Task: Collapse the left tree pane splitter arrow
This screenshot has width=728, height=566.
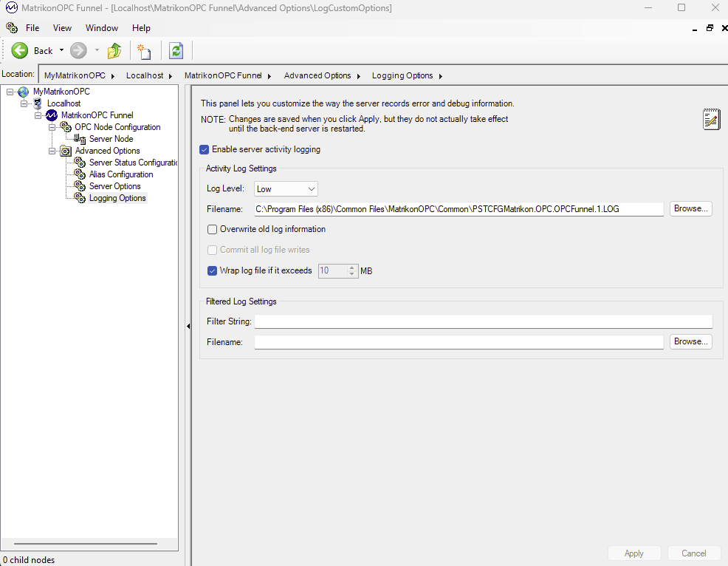Action: click(x=188, y=326)
